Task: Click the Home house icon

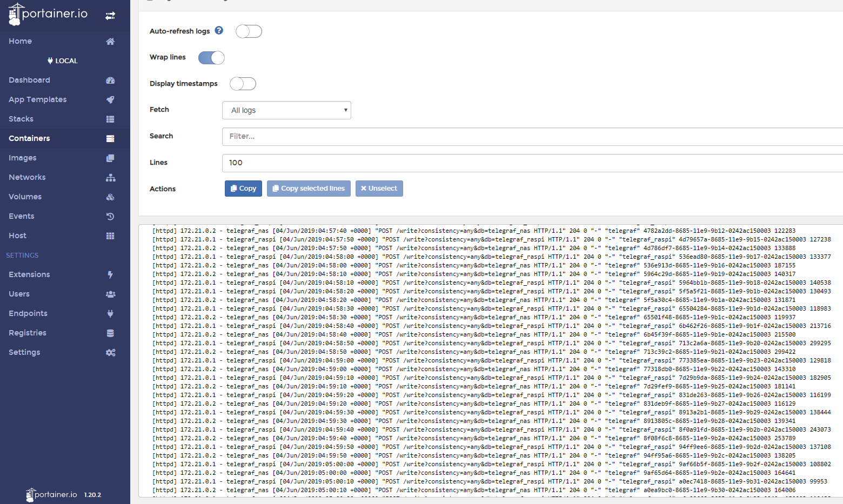Action: click(x=110, y=42)
